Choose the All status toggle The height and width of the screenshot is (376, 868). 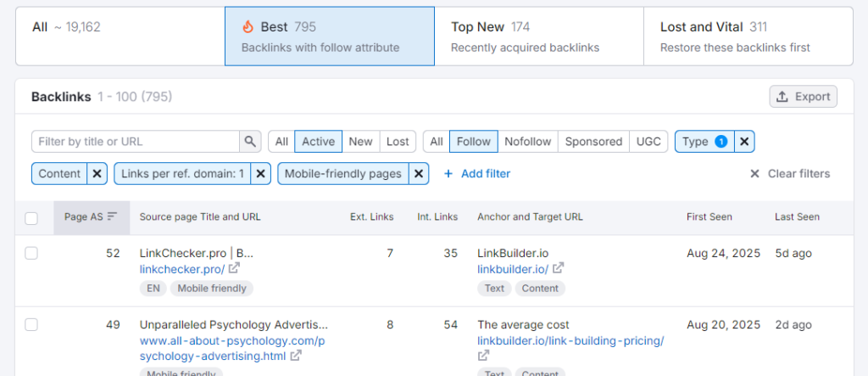coord(281,142)
